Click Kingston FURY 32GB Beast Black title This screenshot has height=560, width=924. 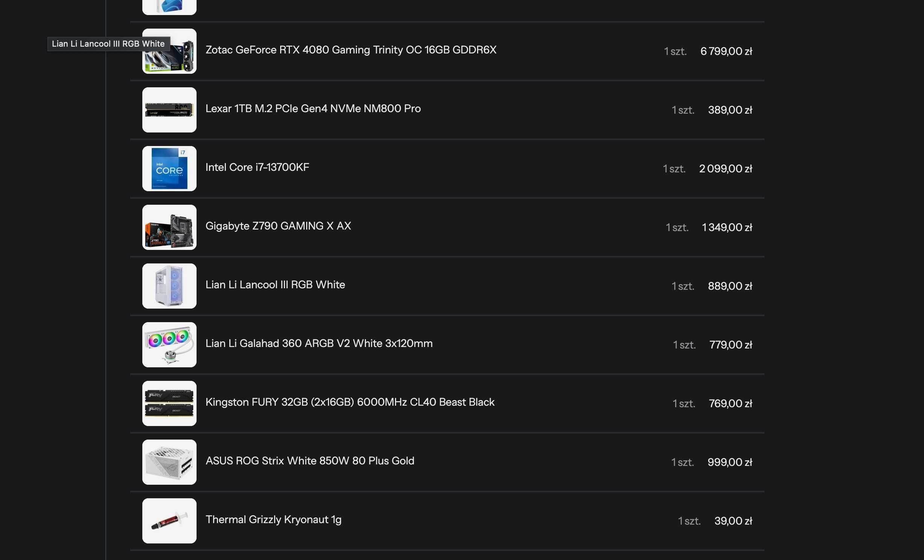(349, 402)
